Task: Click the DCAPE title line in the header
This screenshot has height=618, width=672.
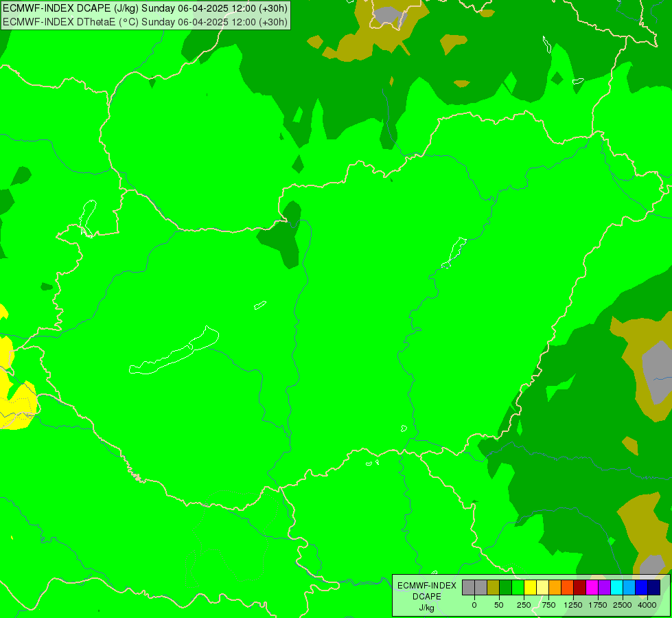Action: (146, 8)
